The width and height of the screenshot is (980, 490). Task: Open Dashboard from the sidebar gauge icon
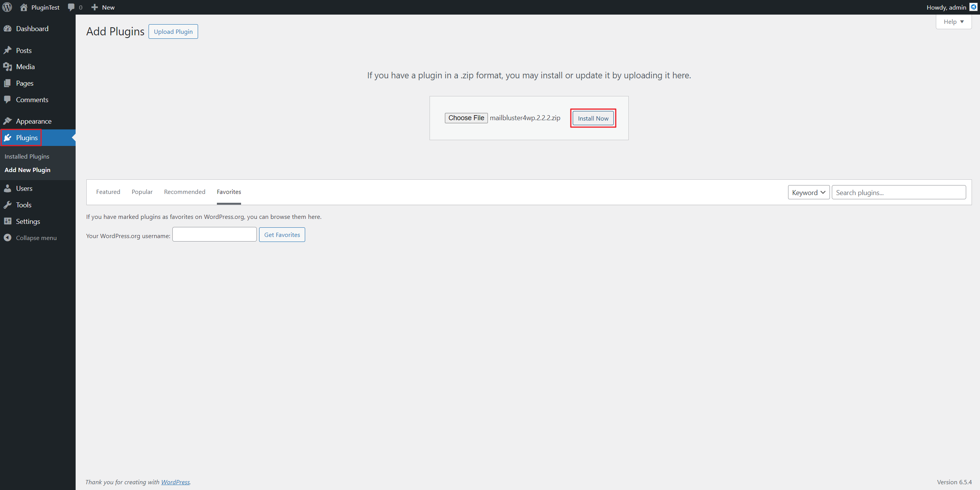[8, 29]
